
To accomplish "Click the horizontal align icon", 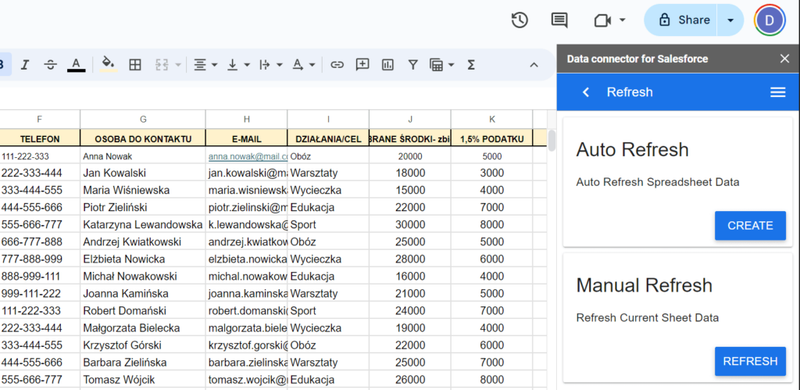I will pos(199,65).
